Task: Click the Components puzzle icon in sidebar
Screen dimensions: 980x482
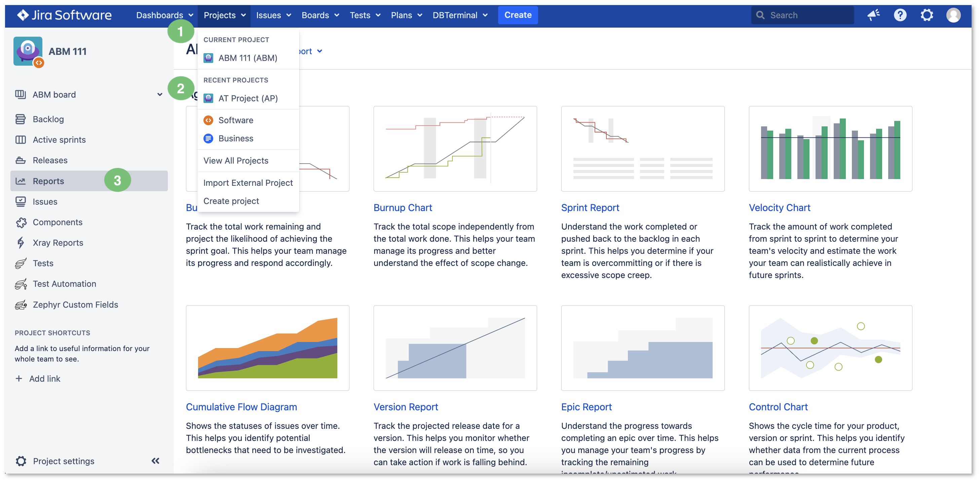Action: 21,222
